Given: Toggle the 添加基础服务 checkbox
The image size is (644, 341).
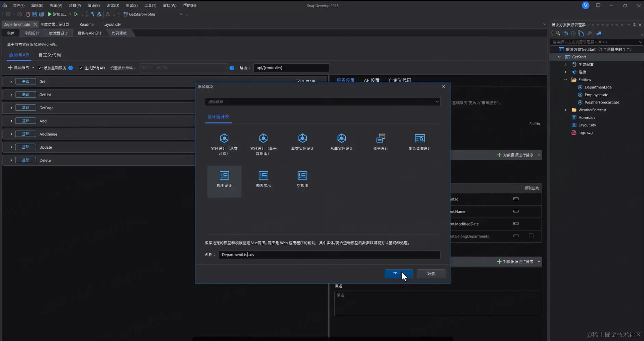Looking at the screenshot, I should [40, 68].
